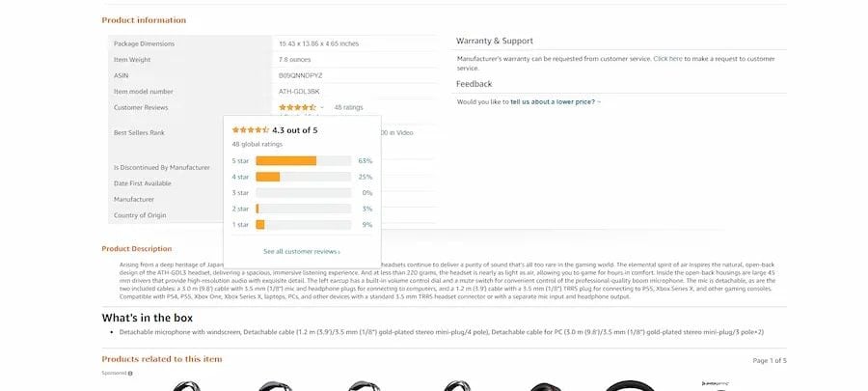Select the 4 star filter link
Screen dimensions: 868x391
tap(240, 178)
